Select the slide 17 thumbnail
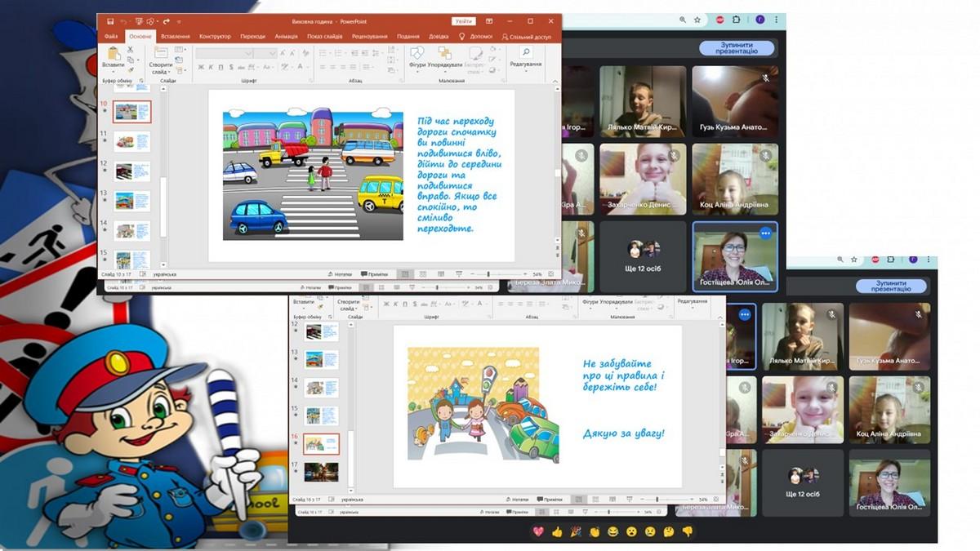Viewport: 980px width, 551px height. coord(322,472)
